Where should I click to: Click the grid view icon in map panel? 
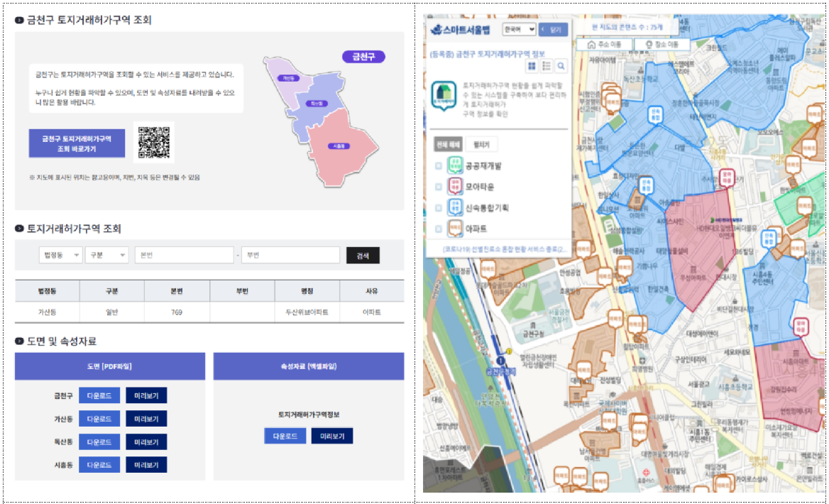[532, 66]
